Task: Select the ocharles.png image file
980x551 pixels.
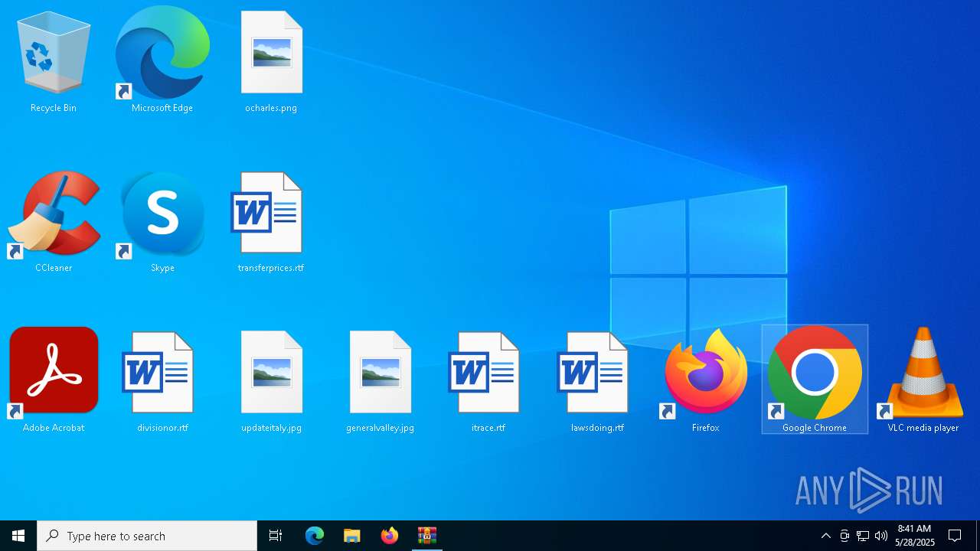Action: tap(271, 61)
